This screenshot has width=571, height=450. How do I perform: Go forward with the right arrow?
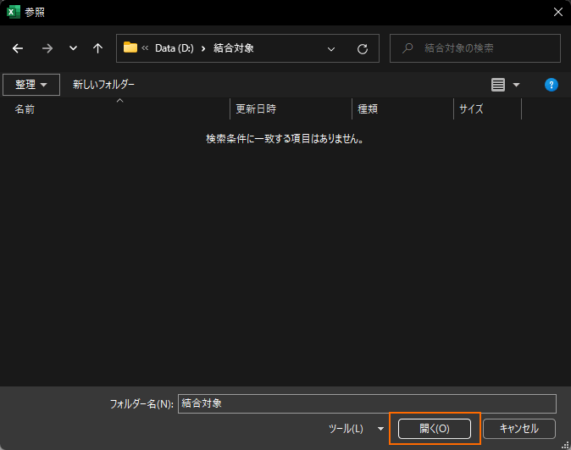(47, 48)
